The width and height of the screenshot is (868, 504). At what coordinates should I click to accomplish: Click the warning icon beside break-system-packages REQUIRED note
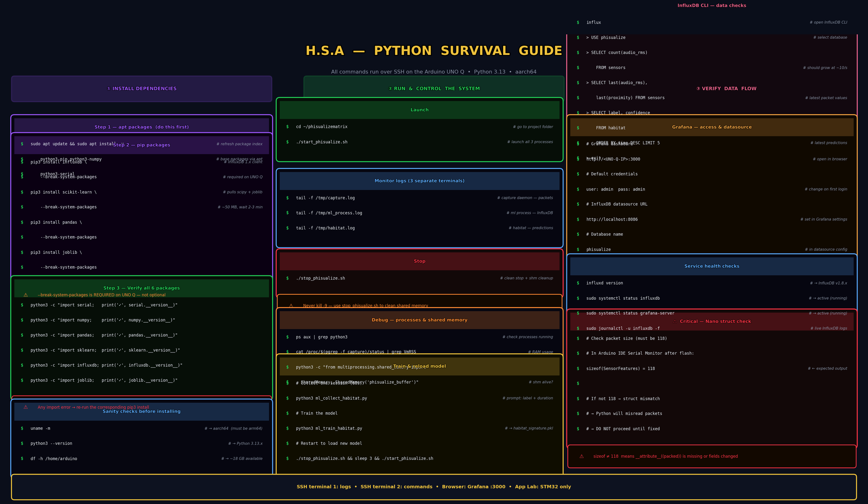pyautogui.click(x=26, y=295)
